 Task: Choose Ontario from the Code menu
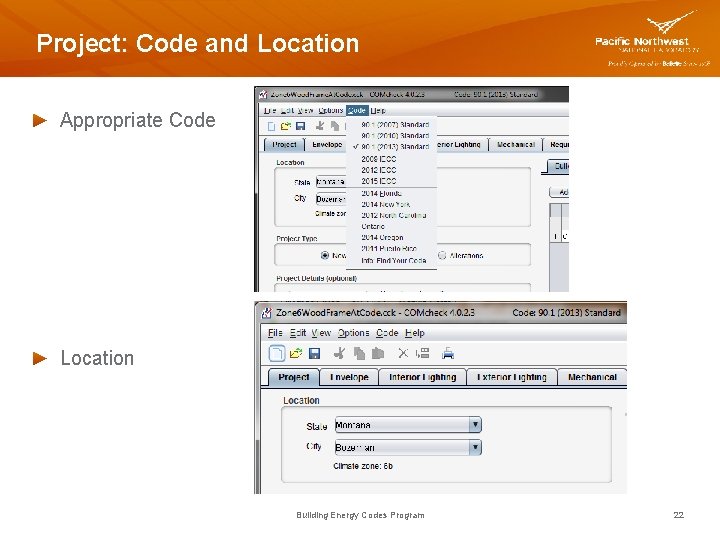pyautogui.click(x=391, y=227)
